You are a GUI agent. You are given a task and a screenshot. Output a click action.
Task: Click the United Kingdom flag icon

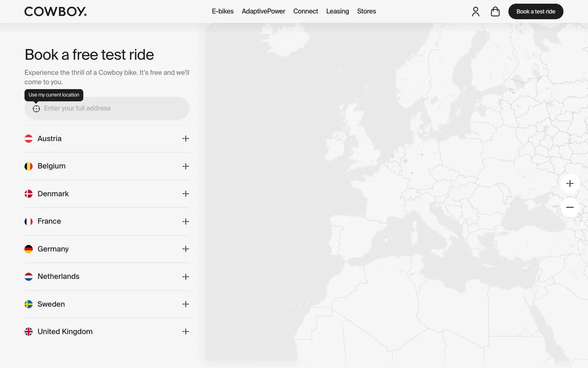coord(28,332)
